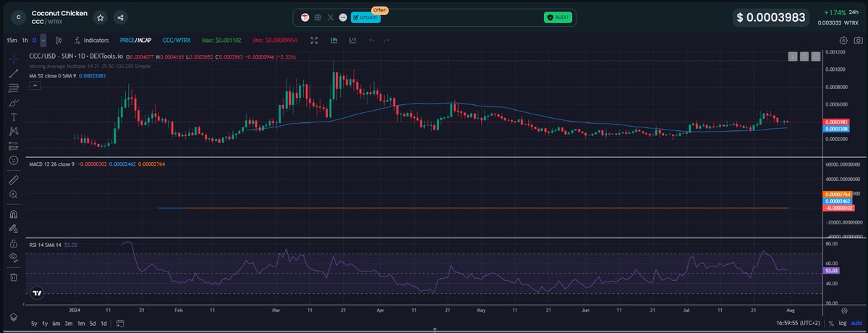Remove drawings with trash icon
This screenshot has width=868, height=333.
[x=14, y=277]
